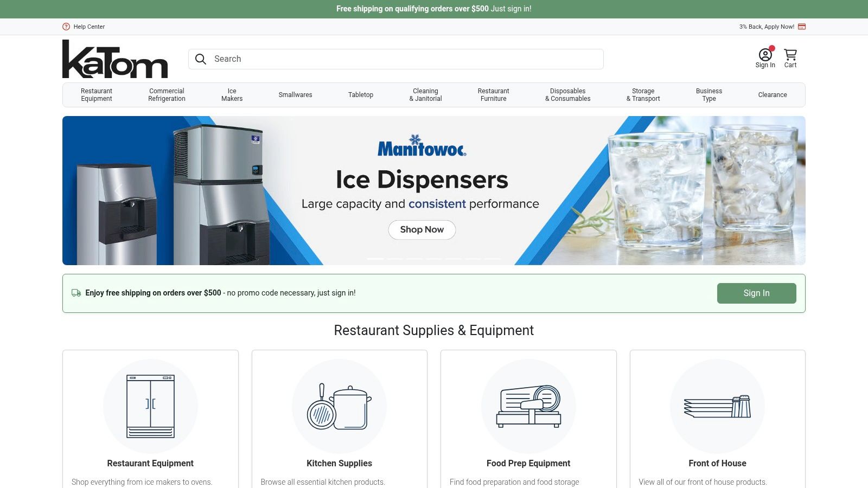
Task: Open the Smallwares menu
Action: coord(295,95)
